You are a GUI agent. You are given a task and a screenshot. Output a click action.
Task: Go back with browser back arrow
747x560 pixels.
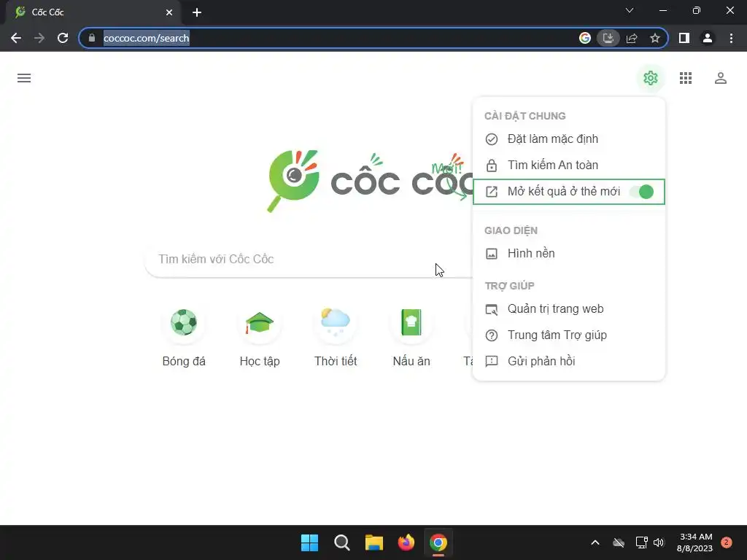click(16, 38)
